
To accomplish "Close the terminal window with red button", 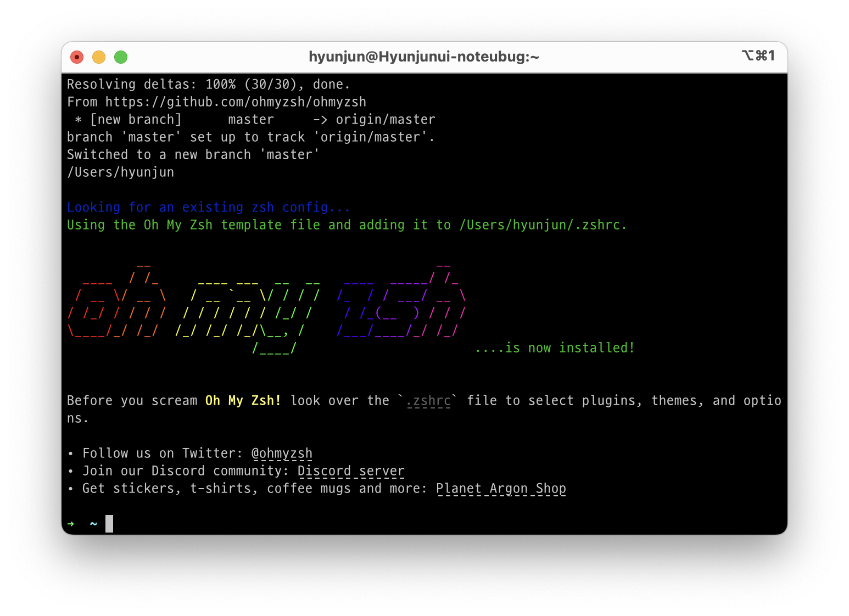I will pyautogui.click(x=77, y=57).
